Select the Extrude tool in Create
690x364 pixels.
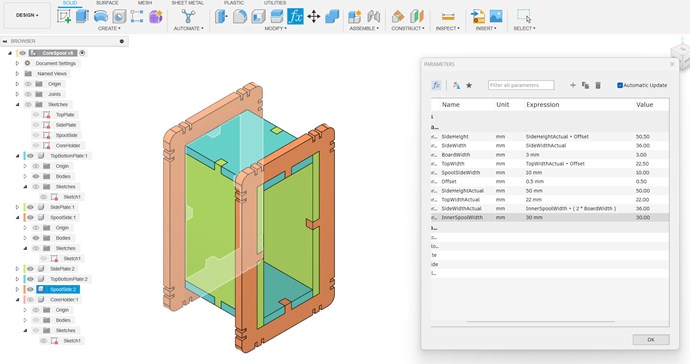pyautogui.click(x=82, y=17)
